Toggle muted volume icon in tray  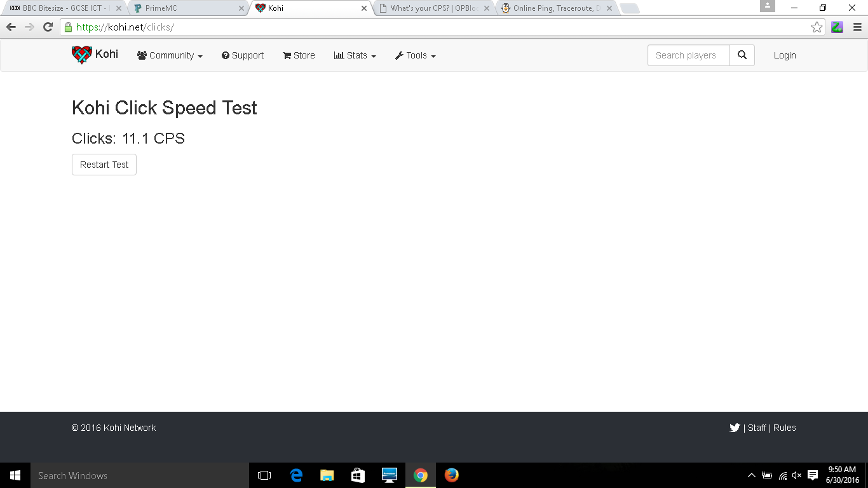(x=797, y=476)
